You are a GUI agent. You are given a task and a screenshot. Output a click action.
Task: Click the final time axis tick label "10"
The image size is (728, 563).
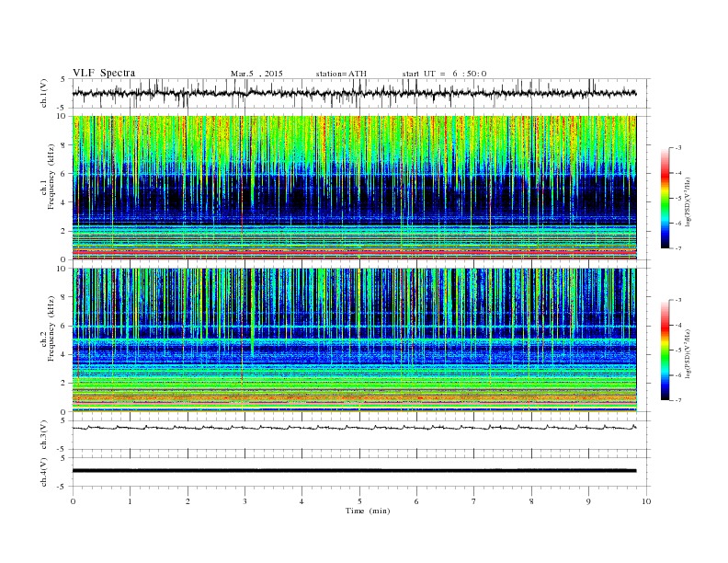click(x=646, y=501)
